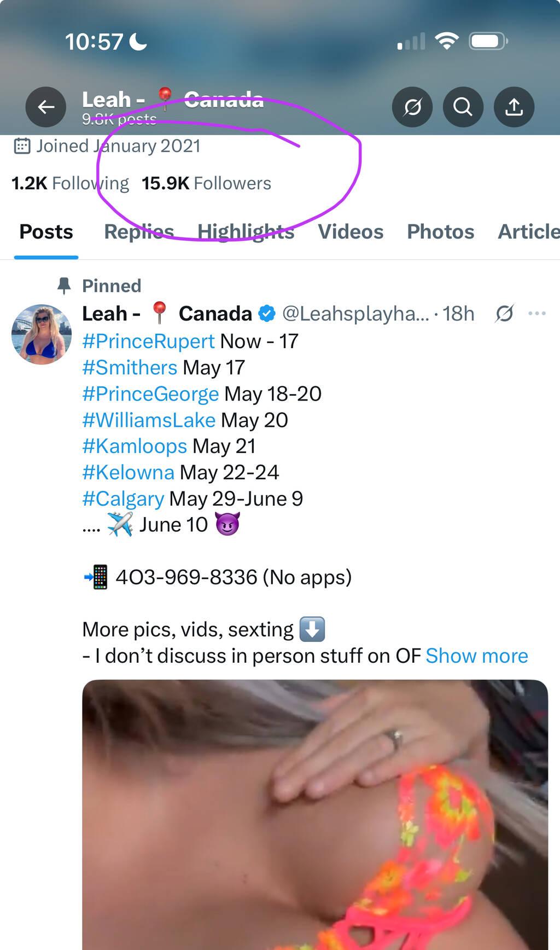Tap the back arrow button
The image size is (560, 950).
[x=46, y=107]
